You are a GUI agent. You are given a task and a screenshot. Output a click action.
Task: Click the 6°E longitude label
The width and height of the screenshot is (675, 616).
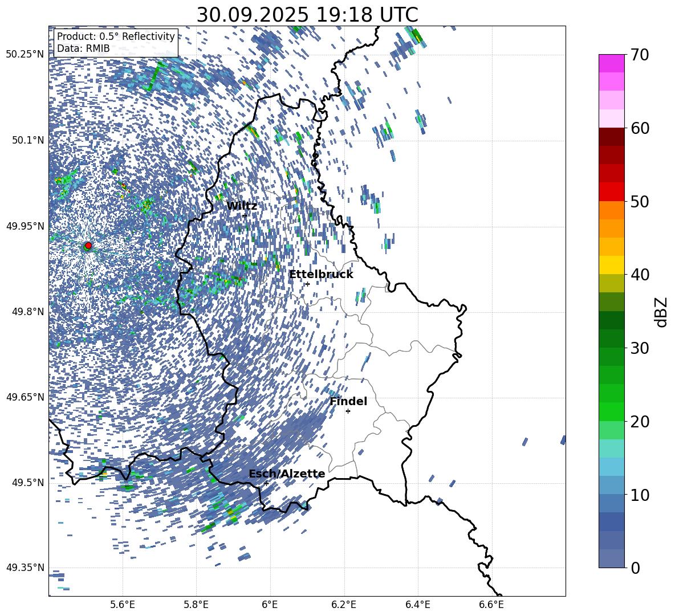tap(270, 605)
